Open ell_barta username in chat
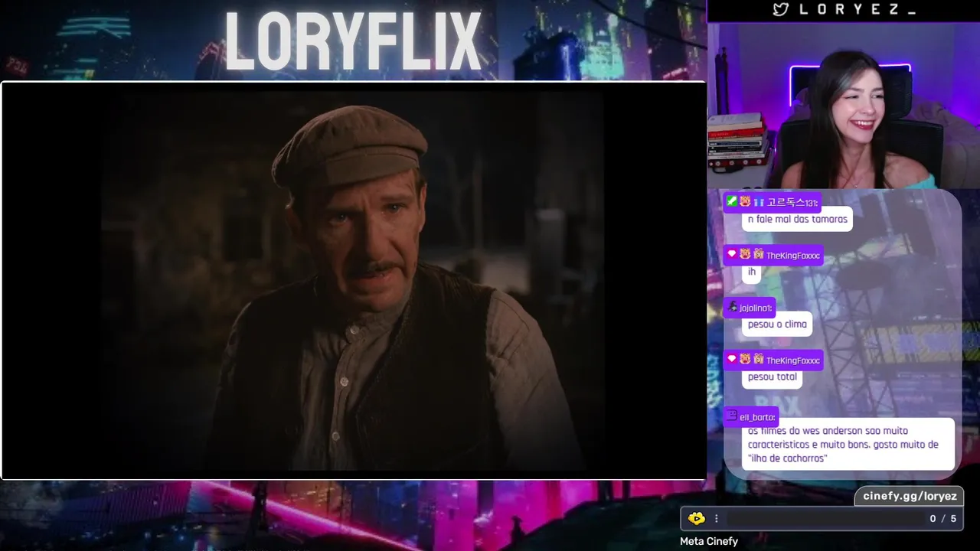 pyautogui.click(x=758, y=417)
